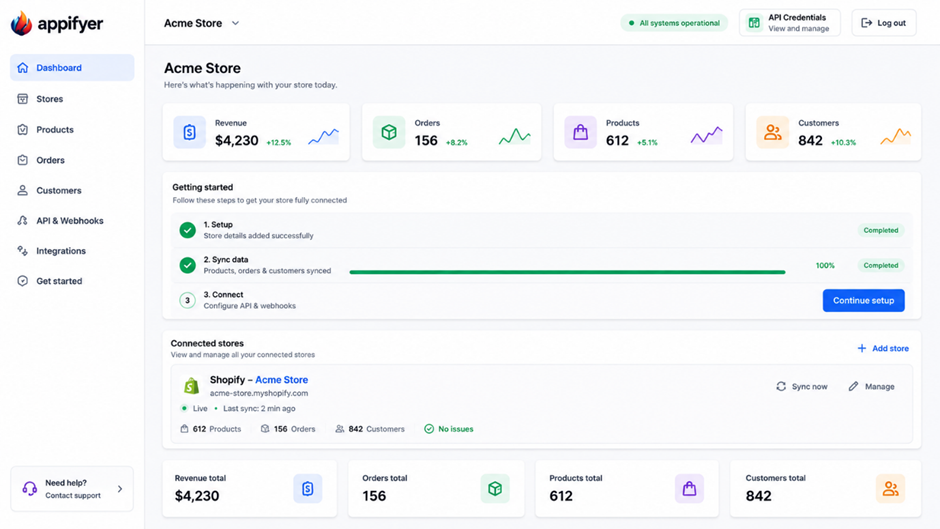The image size is (940, 529).
Task: Click the Revenue sparkline chart
Action: tap(324, 136)
